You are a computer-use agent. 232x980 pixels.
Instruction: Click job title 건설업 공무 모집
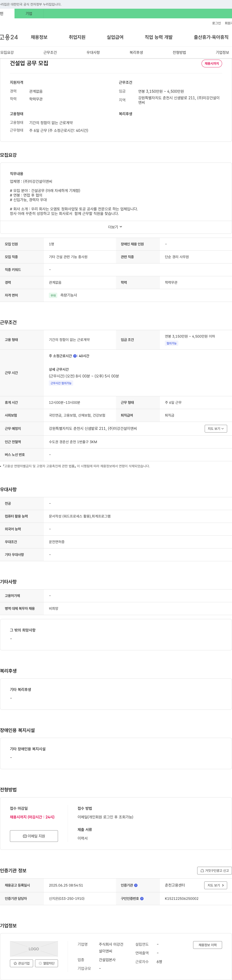coord(29,63)
